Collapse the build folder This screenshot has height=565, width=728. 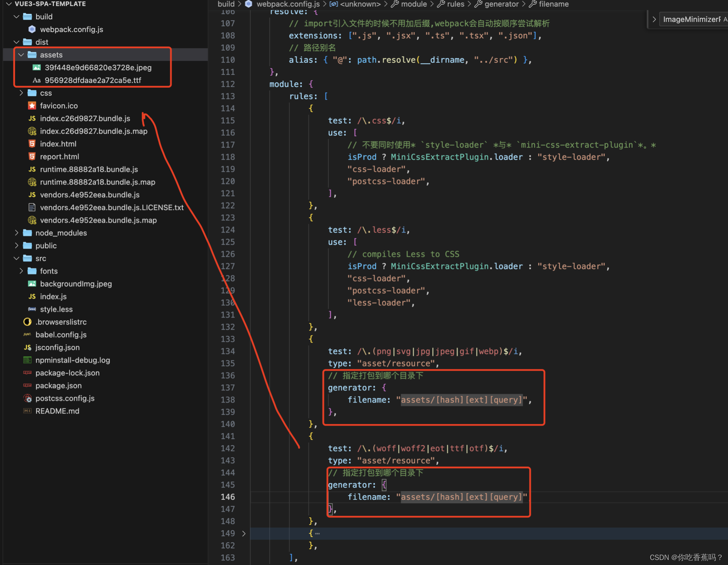(17, 17)
